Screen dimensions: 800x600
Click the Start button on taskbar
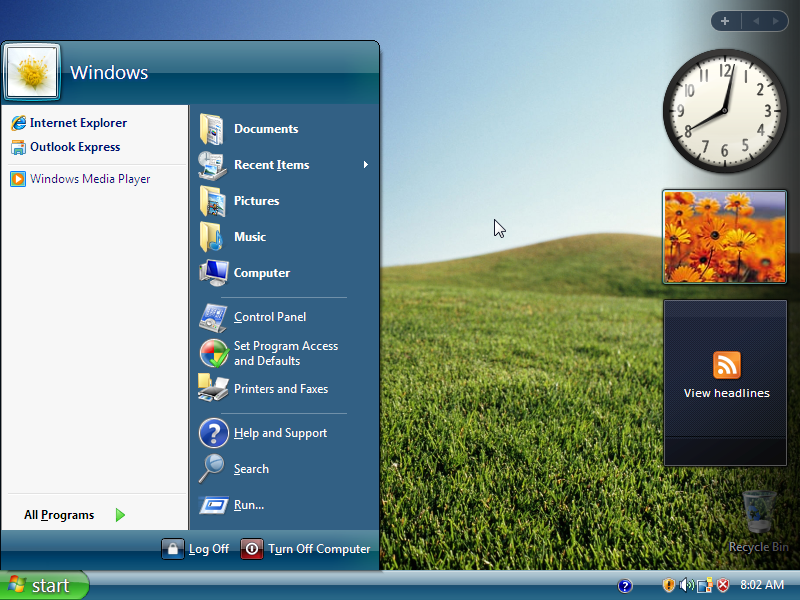coord(44,585)
